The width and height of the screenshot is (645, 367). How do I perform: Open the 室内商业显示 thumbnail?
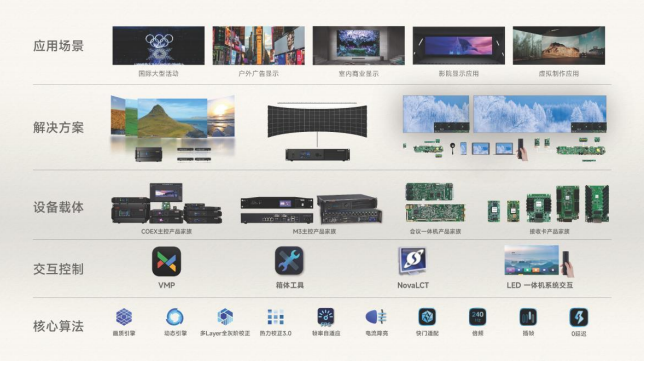pos(359,46)
